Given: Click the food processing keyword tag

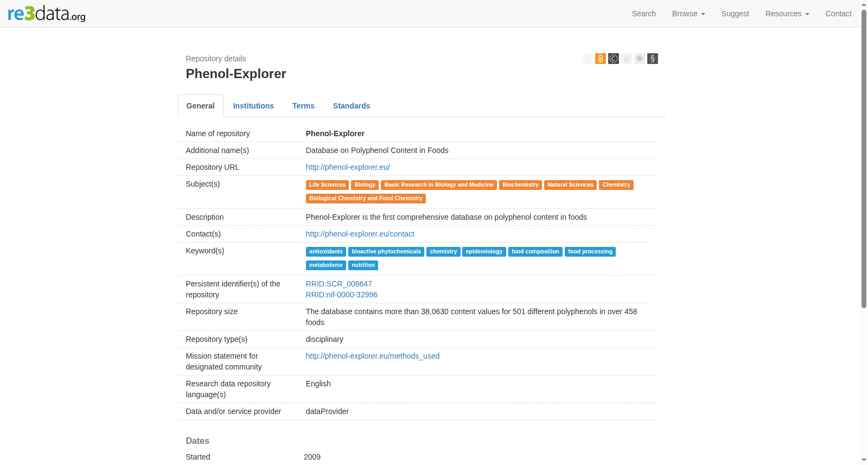Looking at the screenshot, I should click(590, 252).
